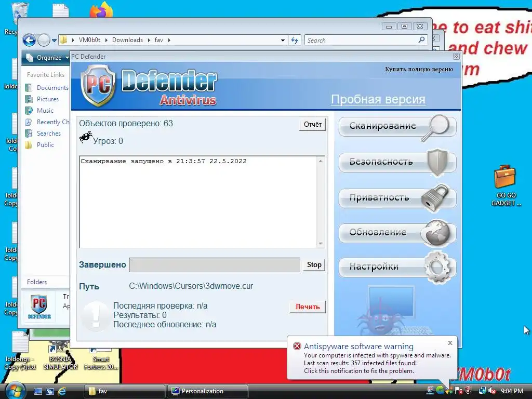The height and width of the screenshot is (399, 532).
Task: Click the Сканирование scan button
Action: pos(397,127)
